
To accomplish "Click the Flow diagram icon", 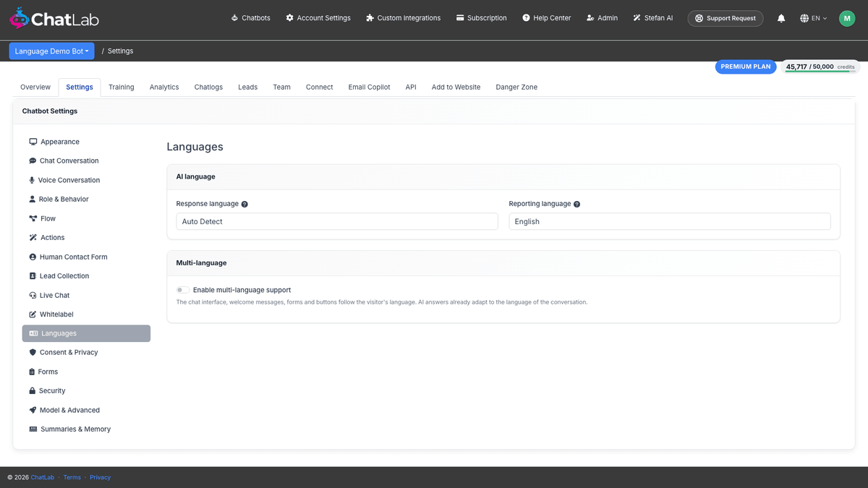I will 33,218.
